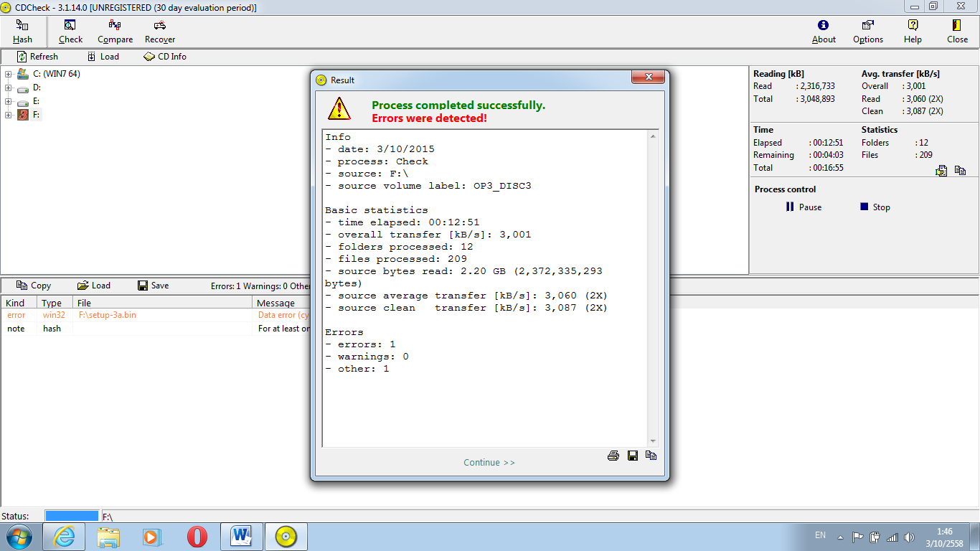The width and height of the screenshot is (980, 551).
Task: Open the Check tool
Action: point(70,26)
